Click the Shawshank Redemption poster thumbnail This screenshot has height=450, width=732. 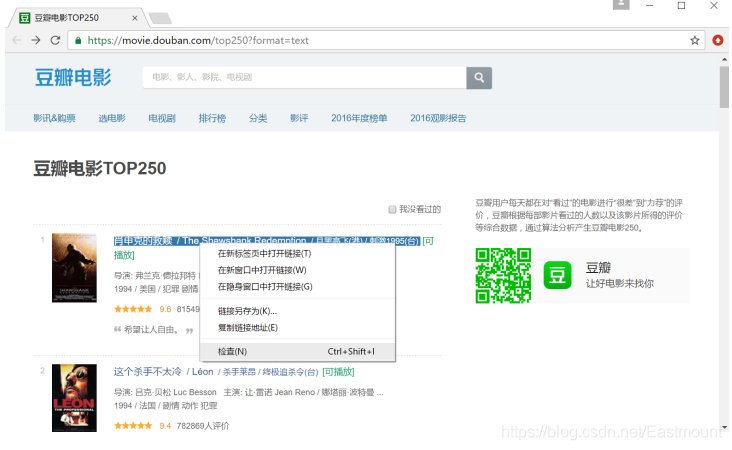(74, 267)
